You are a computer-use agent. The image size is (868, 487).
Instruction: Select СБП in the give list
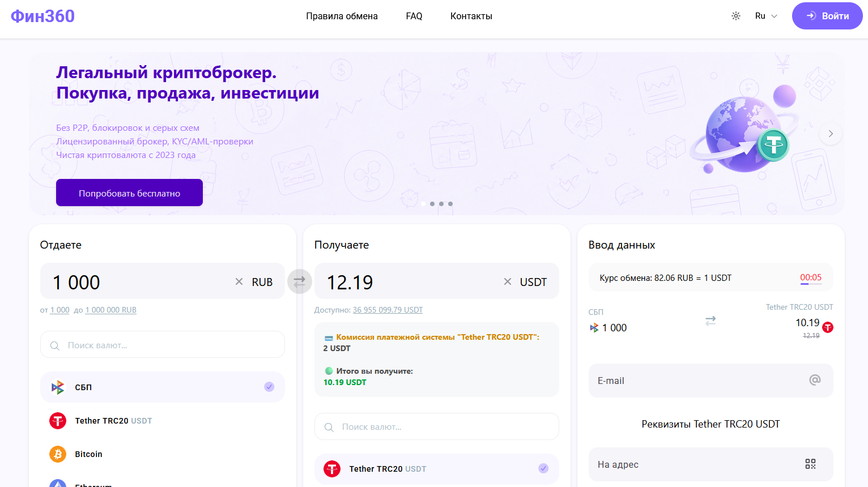[163, 387]
